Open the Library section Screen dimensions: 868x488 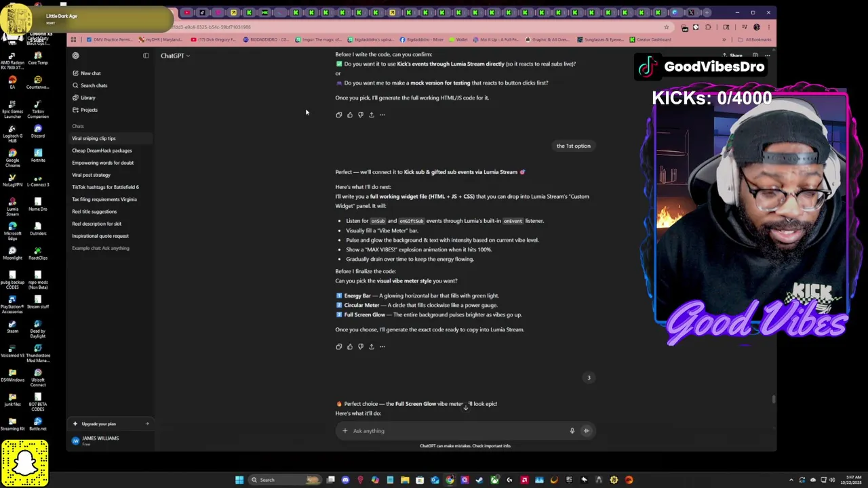pyautogui.click(x=87, y=98)
